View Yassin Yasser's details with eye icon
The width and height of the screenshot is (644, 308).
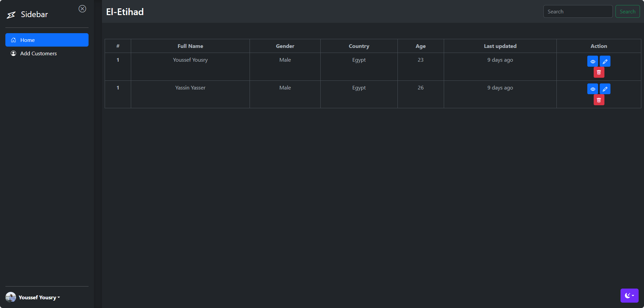593,89
